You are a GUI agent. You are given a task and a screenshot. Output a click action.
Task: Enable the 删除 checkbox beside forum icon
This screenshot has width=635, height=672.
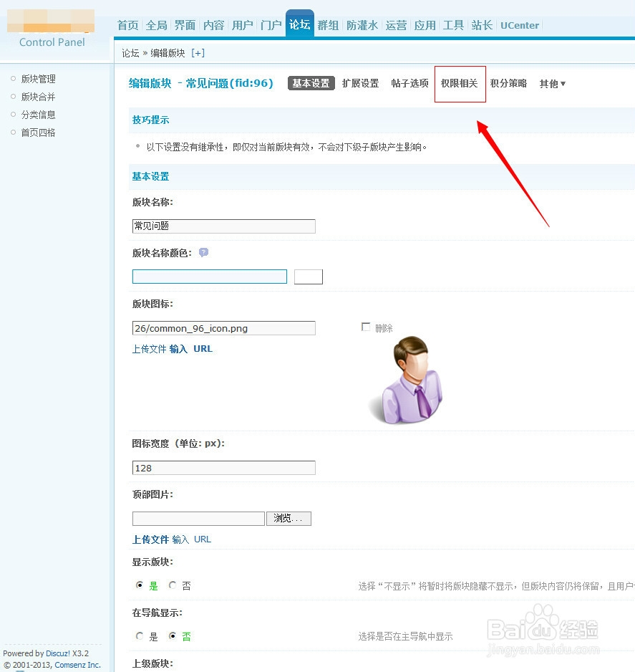(x=366, y=326)
